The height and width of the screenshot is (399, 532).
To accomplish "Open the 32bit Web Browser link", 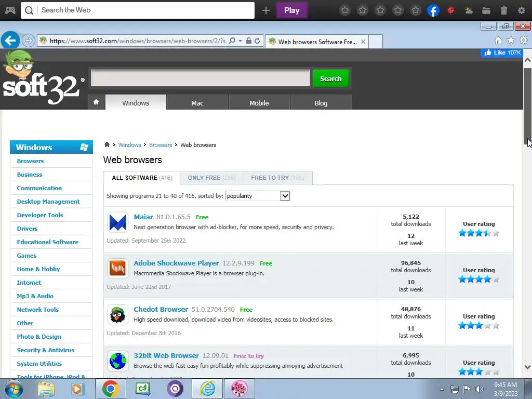I will (x=166, y=355).
